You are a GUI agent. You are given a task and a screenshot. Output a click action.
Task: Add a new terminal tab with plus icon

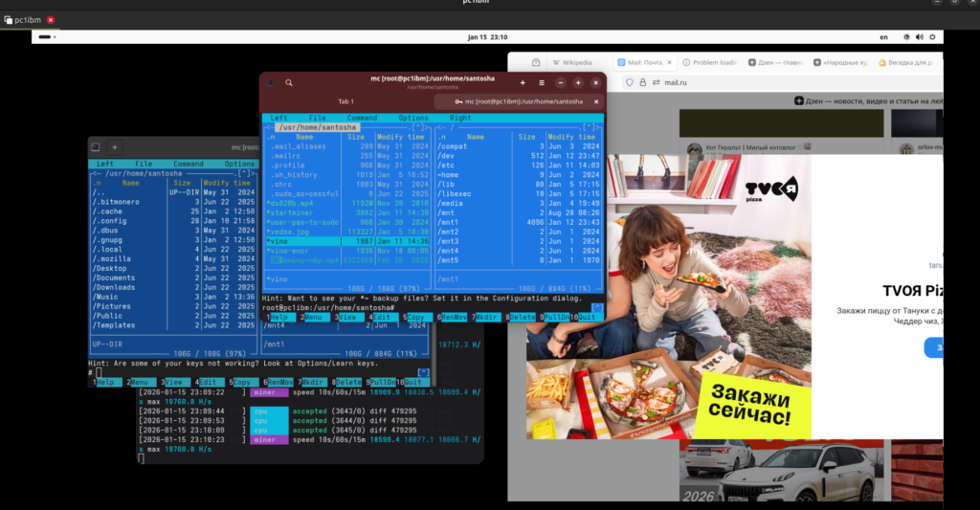pyautogui.click(x=523, y=83)
